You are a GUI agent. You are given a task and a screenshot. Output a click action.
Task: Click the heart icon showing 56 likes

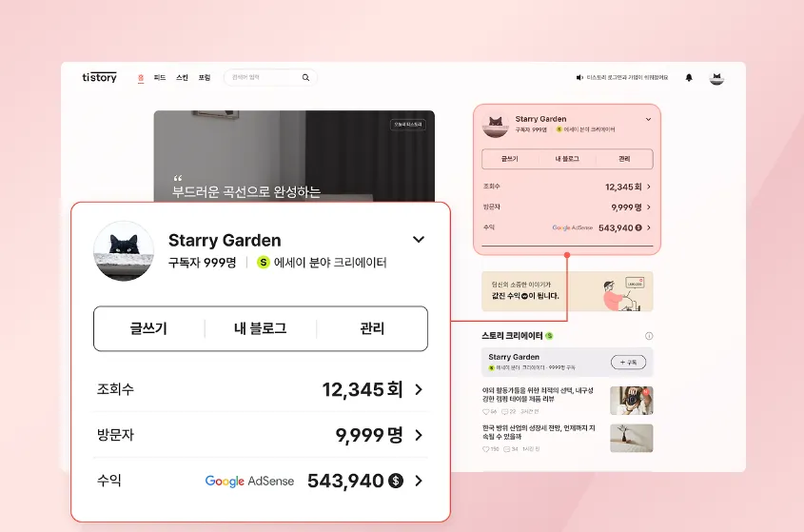(485, 411)
